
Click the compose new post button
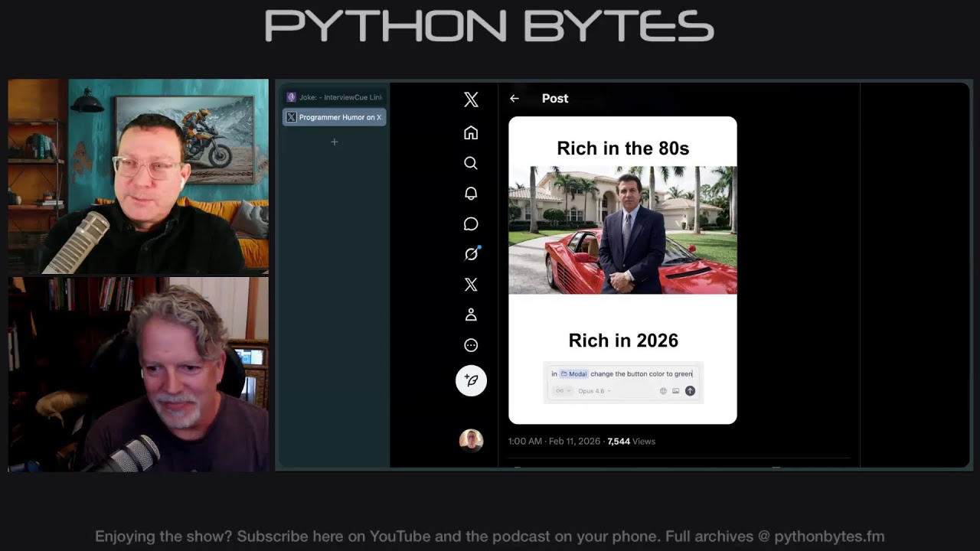471,380
